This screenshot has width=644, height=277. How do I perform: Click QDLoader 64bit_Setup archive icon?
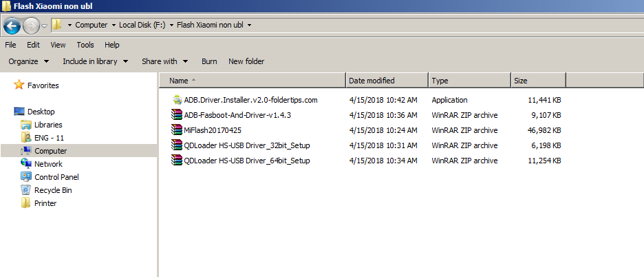[x=177, y=161]
